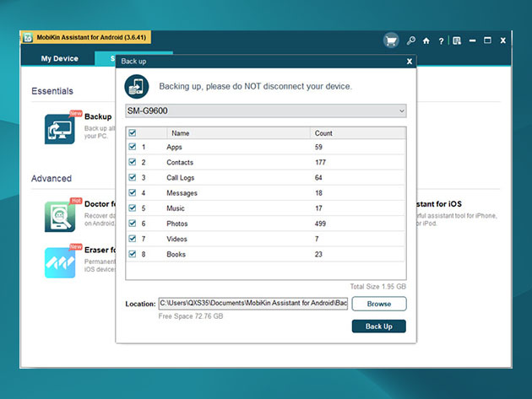Select the Apps row name

coord(174,147)
